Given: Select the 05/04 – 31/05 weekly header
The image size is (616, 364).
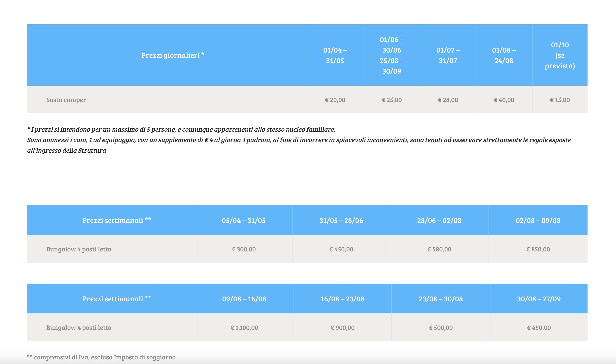Looking at the screenshot, I should [x=243, y=220].
